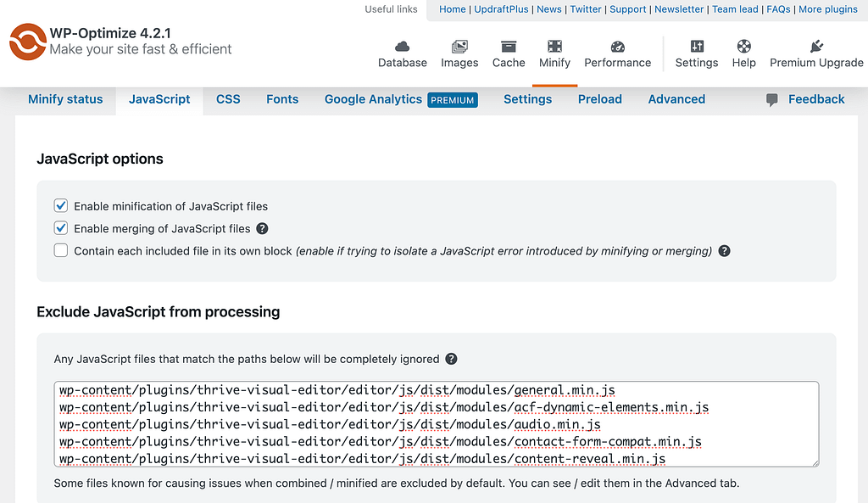Open the Minify section icon

point(554,46)
